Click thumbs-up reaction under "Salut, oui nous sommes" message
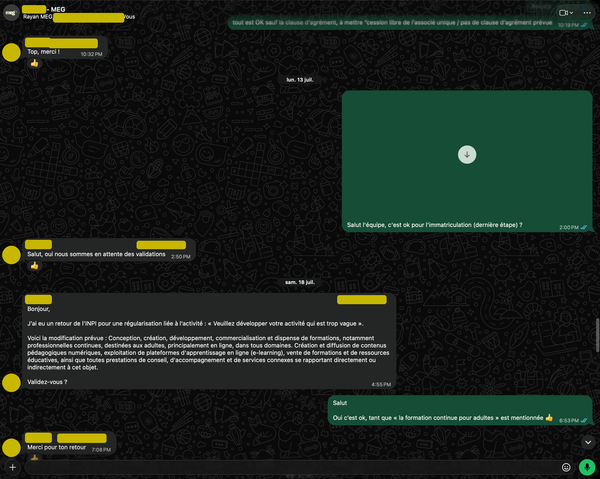The width and height of the screenshot is (600, 479). click(x=34, y=266)
